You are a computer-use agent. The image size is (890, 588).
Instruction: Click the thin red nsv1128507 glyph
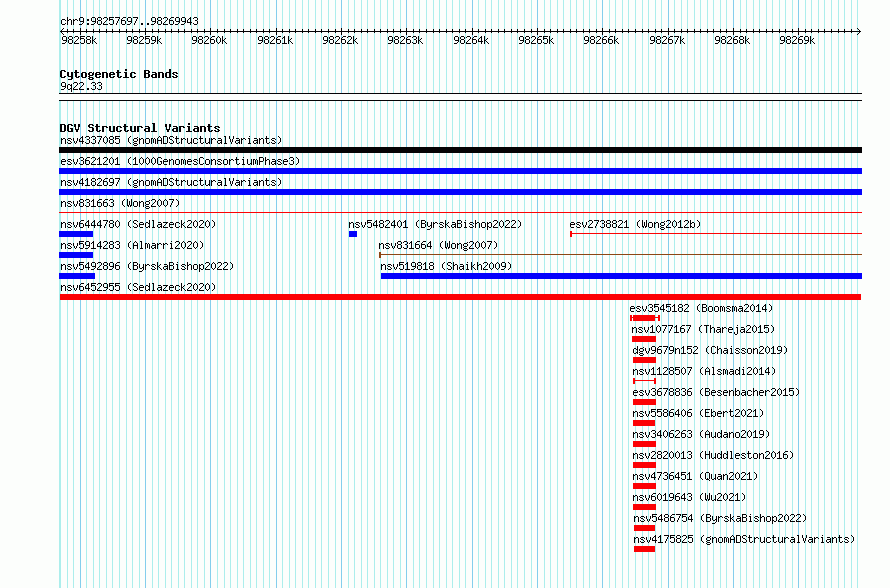(x=644, y=381)
